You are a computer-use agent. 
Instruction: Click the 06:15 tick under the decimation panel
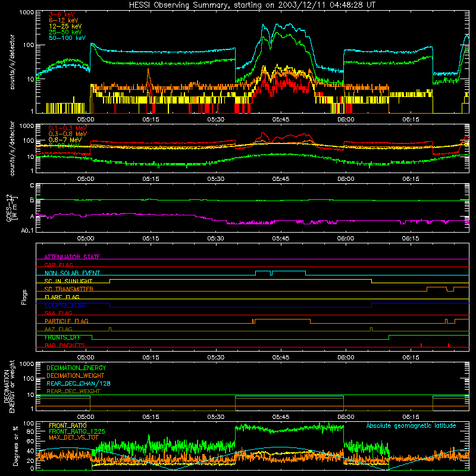(411, 416)
